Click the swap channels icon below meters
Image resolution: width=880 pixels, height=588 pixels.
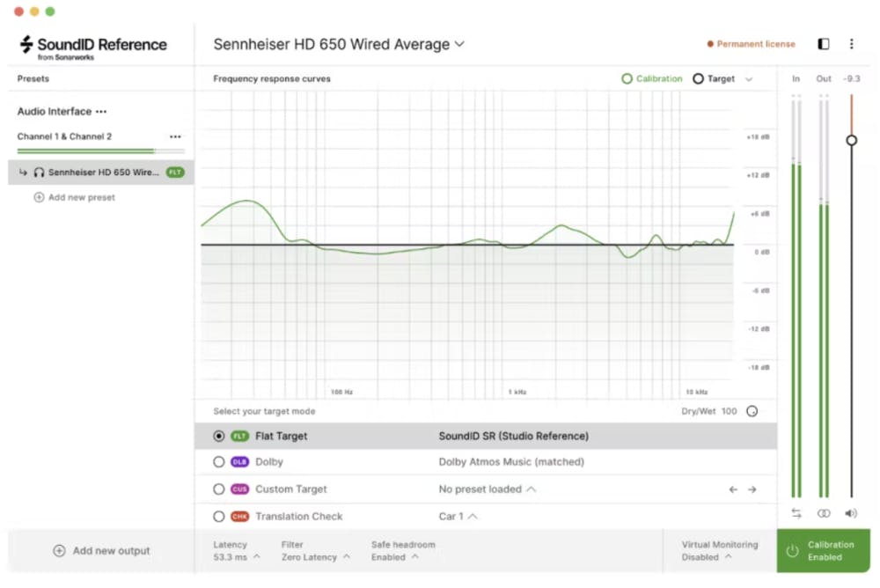796,513
